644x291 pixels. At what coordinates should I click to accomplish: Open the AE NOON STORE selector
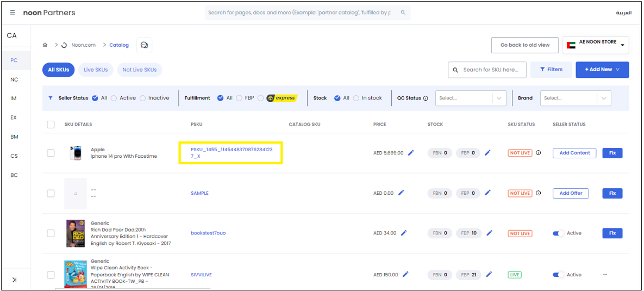click(x=596, y=45)
